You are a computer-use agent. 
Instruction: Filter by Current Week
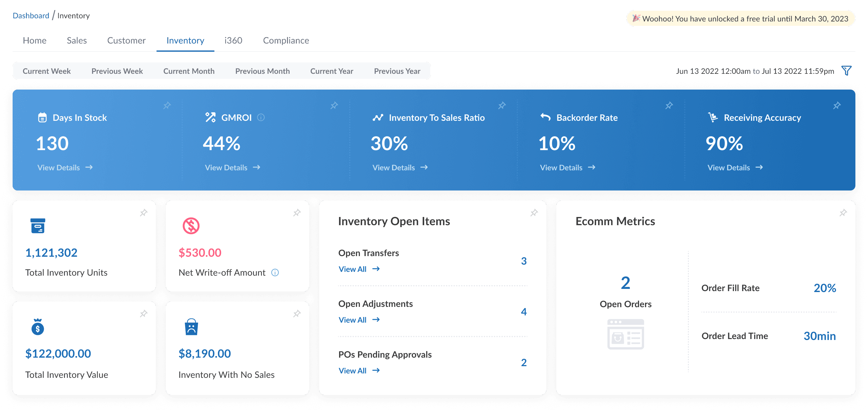46,71
